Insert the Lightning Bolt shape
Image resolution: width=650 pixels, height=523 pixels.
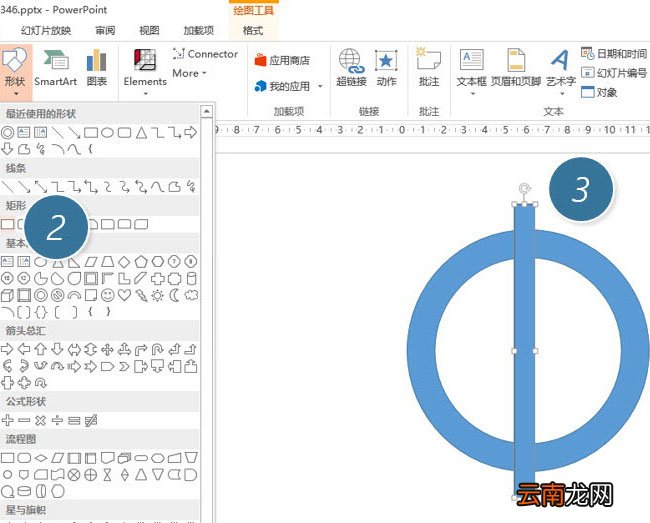click(141, 295)
